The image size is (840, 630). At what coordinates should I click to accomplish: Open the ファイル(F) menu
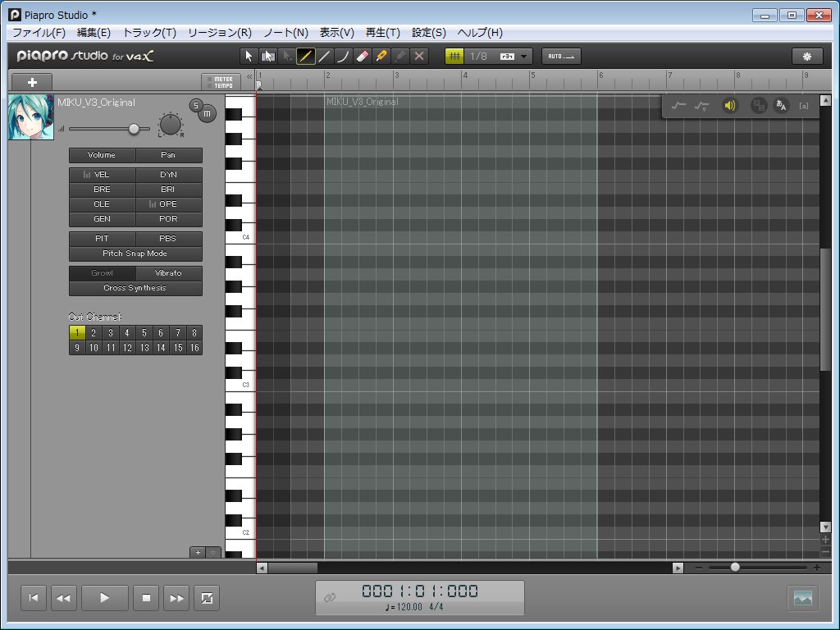(x=39, y=33)
